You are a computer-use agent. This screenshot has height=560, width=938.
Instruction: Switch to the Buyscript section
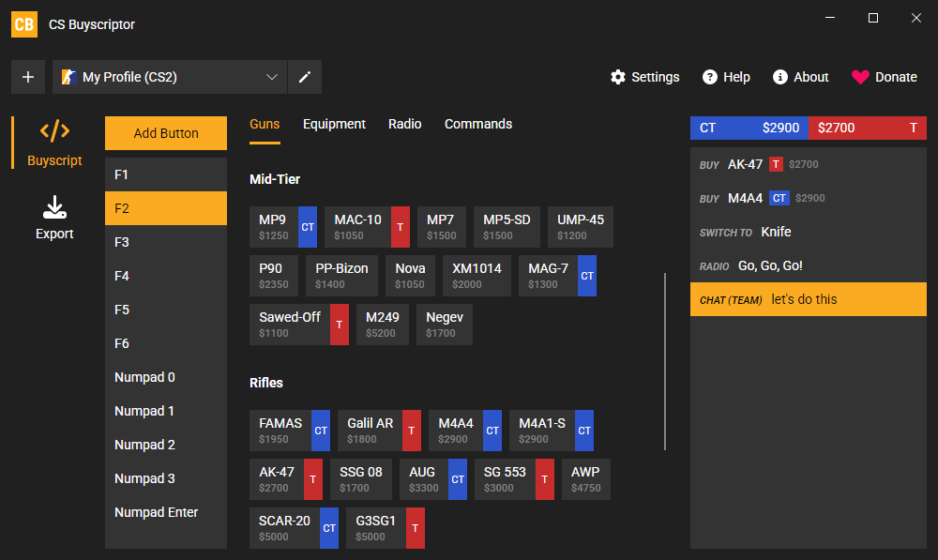tap(54, 143)
